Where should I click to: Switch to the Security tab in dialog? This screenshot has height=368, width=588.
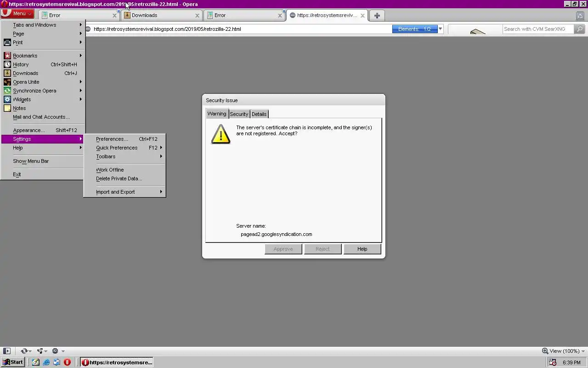click(x=239, y=114)
